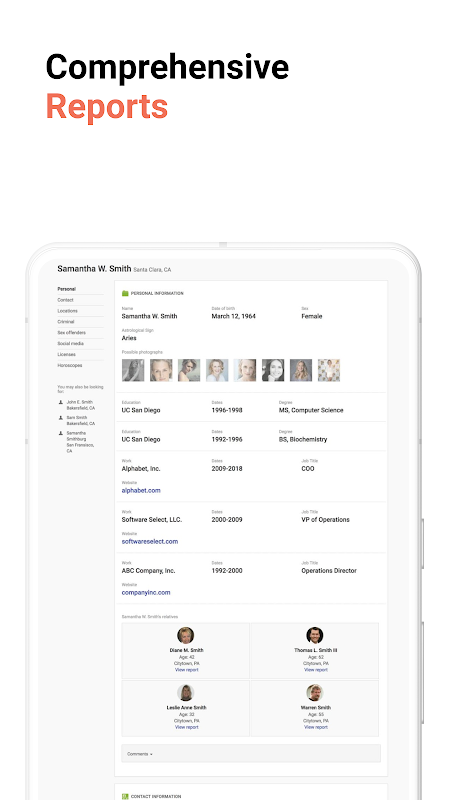Click the MS, Computer Science degree
Image resolution: width=450 pixels, height=800 pixels.
point(311,410)
